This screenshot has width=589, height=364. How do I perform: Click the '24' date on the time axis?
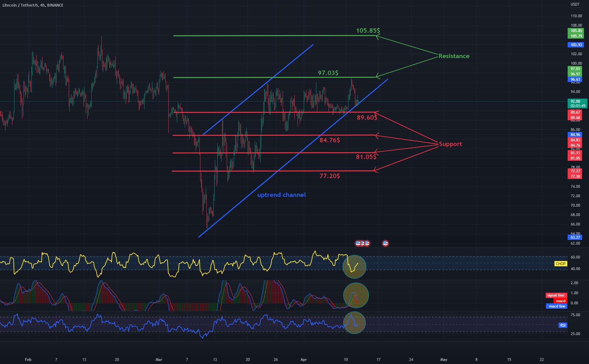[411, 360]
